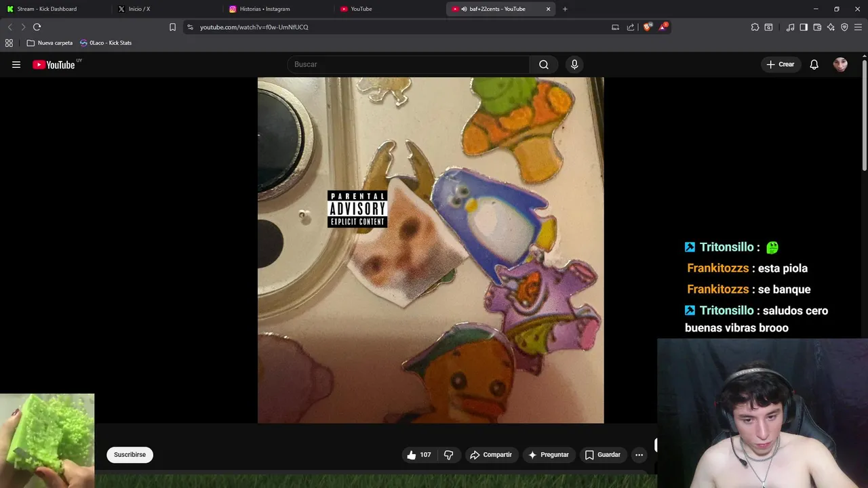Bookmark this page icon
868x488 pixels.
click(172, 27)
